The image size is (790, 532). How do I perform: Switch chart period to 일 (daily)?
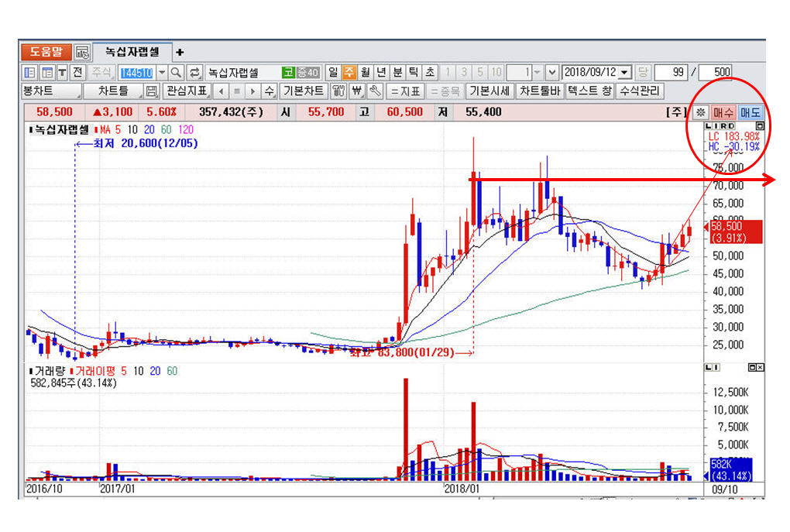[x=333, y=72]
